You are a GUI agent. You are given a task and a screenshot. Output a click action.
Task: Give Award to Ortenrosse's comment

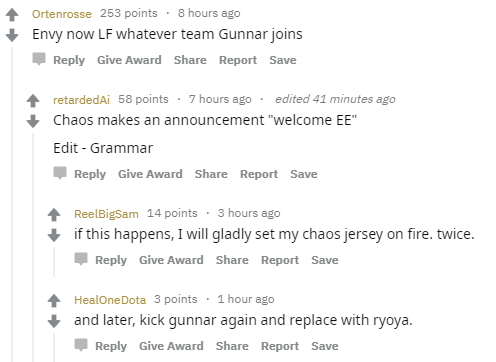[x=129, y=60]
